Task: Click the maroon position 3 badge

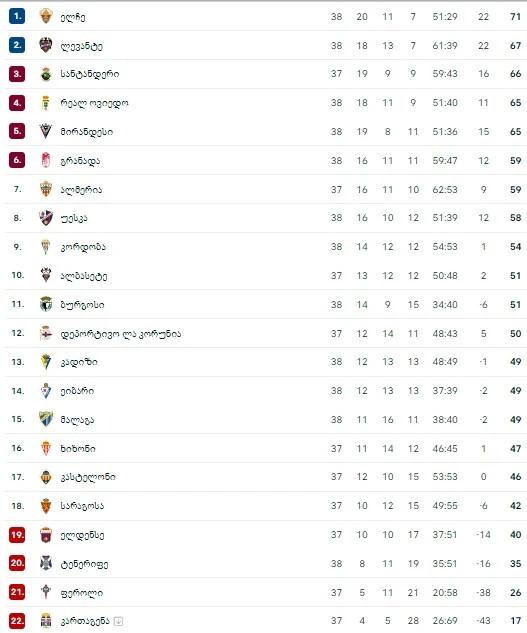Action: tap(17, 74)
